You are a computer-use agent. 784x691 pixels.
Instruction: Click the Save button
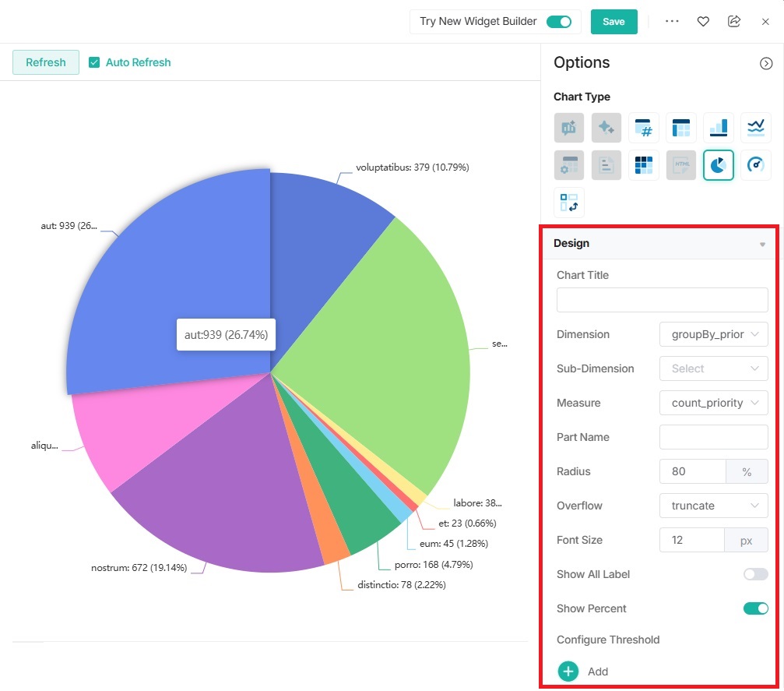(x=613, y=22)
